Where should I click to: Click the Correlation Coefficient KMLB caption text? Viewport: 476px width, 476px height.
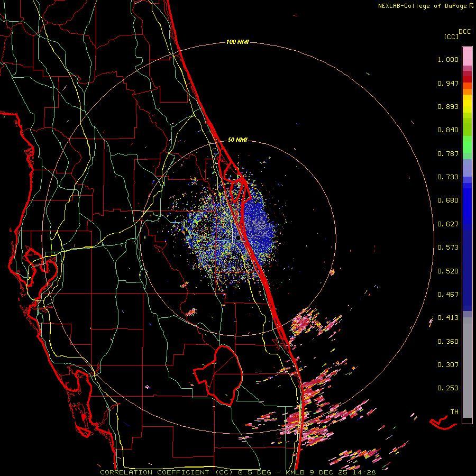(238, 472)
